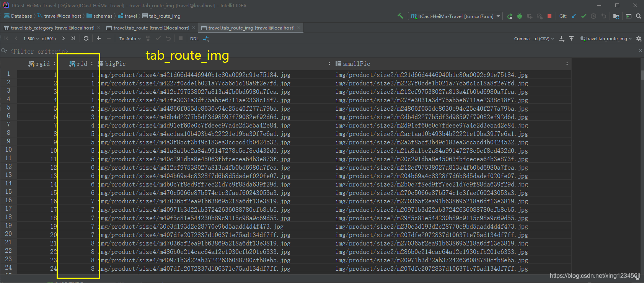Update project with Git blue arrow
644x283 pixels.
click(574, 16)
